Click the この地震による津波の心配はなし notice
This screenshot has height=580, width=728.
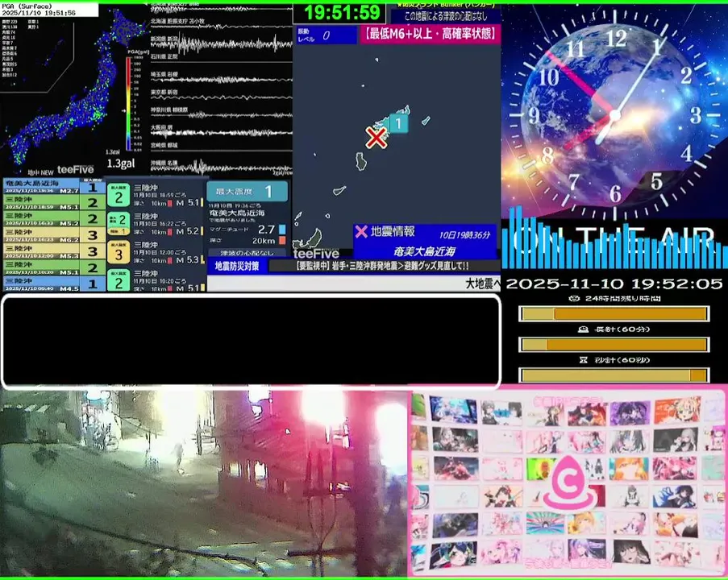[x=446, y=16]
